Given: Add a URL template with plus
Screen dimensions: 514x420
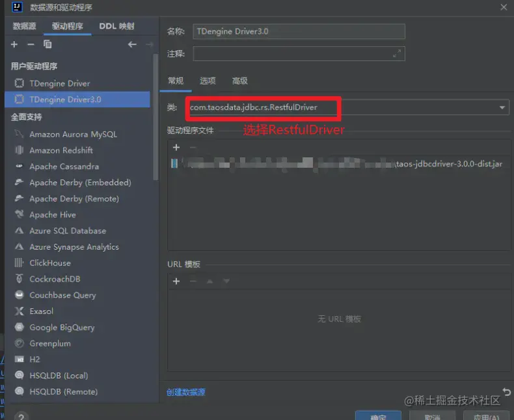Looking at the screenshot, I should tap(176, 281).
